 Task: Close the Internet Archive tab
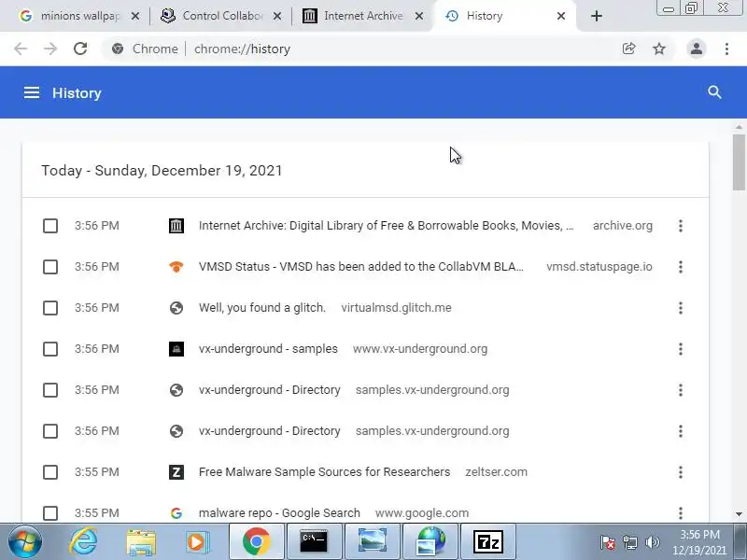coord(418,16)
